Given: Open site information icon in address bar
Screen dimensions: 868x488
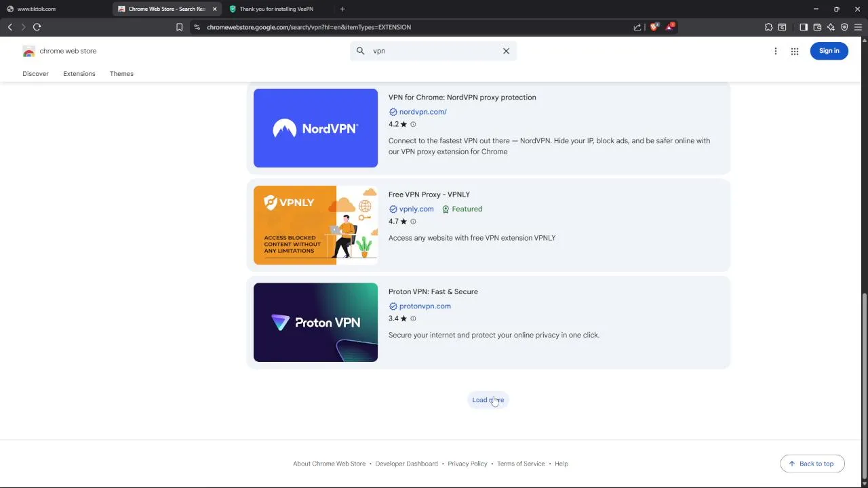Looking at the screenshot, I should [197, 27].
